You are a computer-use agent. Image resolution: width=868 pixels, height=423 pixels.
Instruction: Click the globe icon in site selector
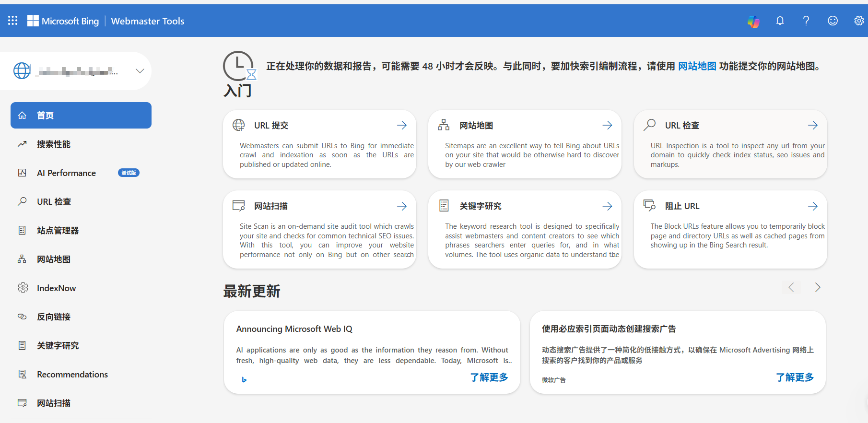click(22, 71)
